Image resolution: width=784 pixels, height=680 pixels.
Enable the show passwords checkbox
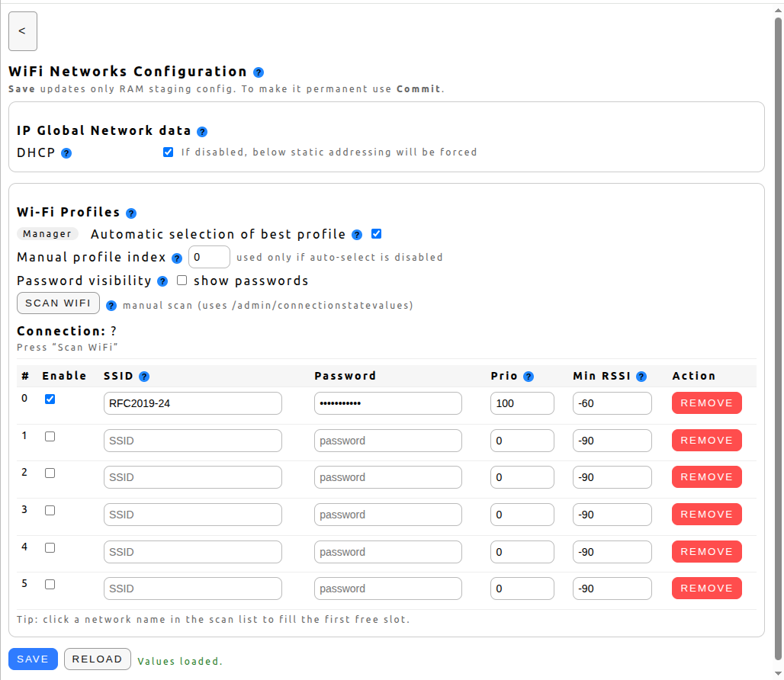point(182,280)
